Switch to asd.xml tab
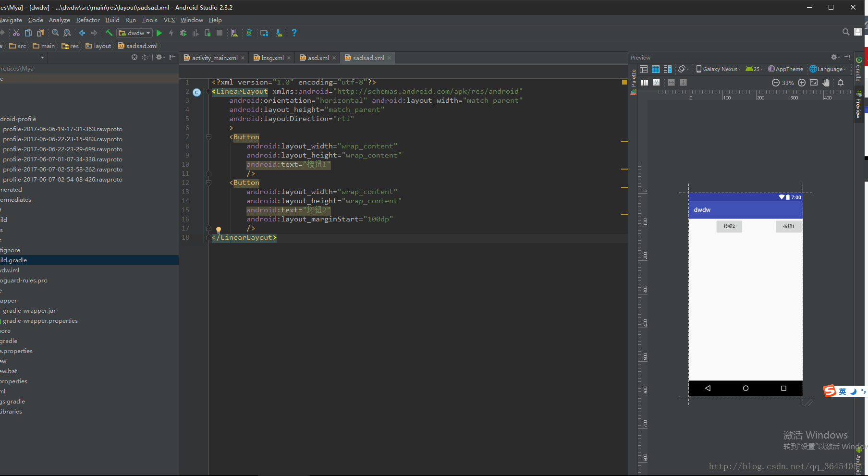This screenshot has width=868, height=476. click(x=318, y=58)
